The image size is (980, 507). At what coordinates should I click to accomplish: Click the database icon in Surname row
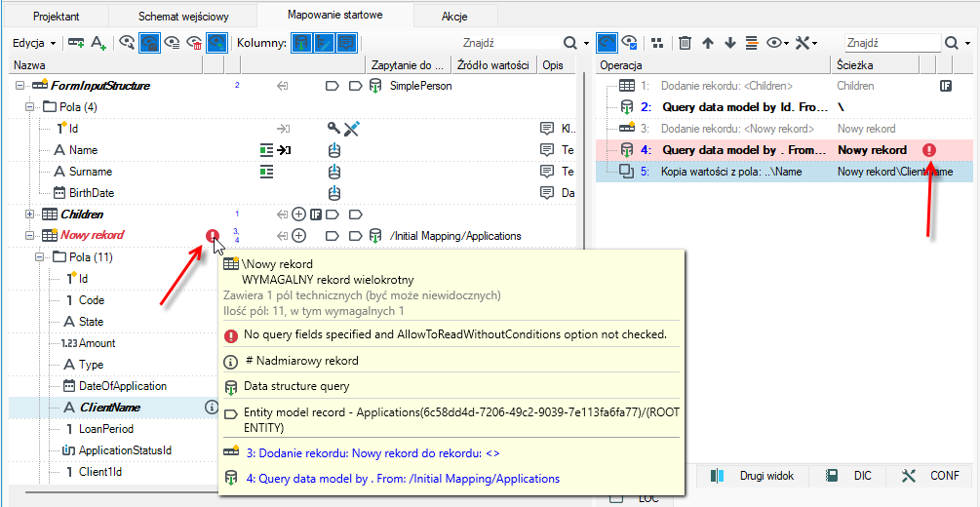click(334, 172)
